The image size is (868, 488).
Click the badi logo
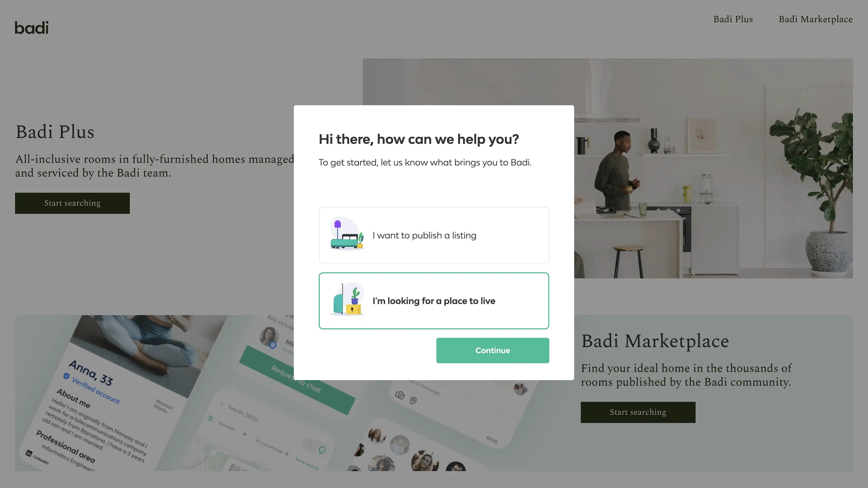(32, 28)
